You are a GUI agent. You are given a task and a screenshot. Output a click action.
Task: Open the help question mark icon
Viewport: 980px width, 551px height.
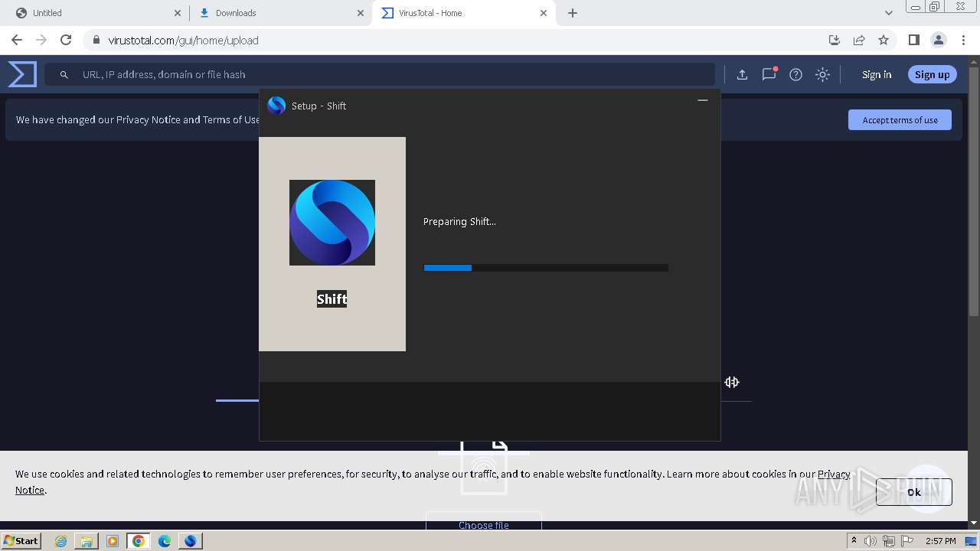tap(795, 74)
